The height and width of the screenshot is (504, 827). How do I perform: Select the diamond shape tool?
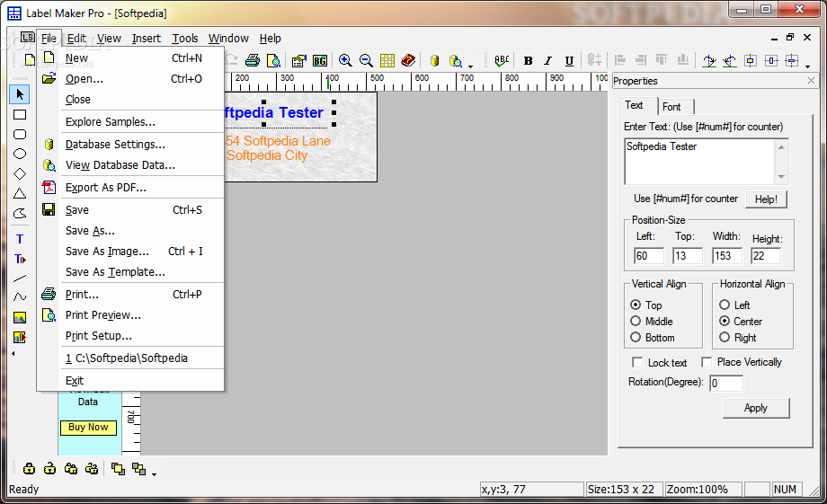tap(20, 173)
